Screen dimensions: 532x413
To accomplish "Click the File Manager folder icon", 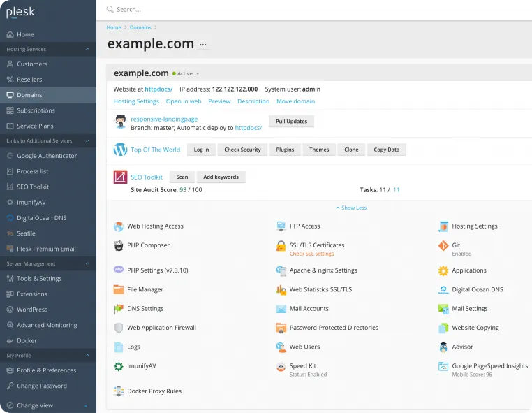I will click(119, 289).
